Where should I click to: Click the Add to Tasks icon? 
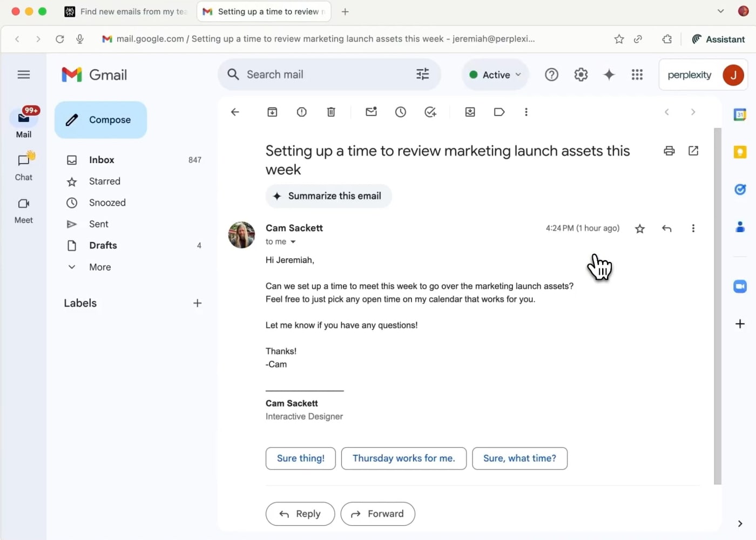[430, 112]
